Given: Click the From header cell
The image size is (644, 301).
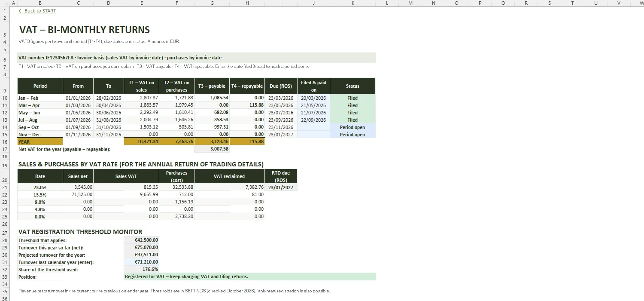Looking at the screenshot, I should pos(78,86).
